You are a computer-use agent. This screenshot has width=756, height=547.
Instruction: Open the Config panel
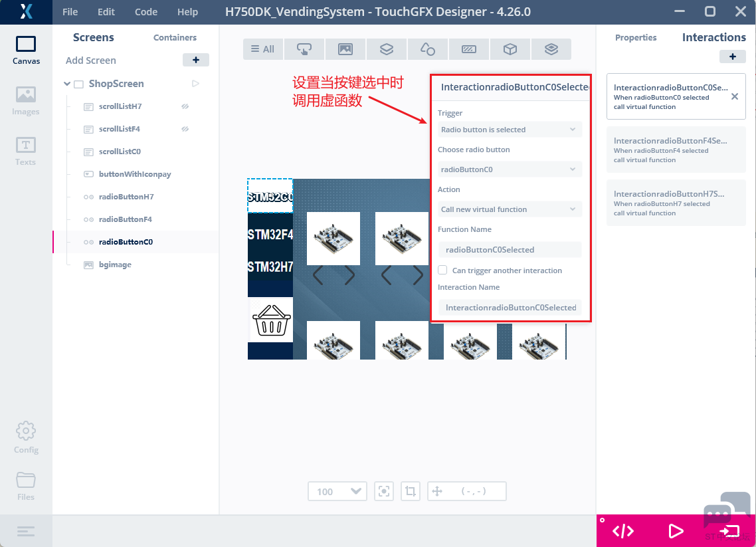pos(25,437)
